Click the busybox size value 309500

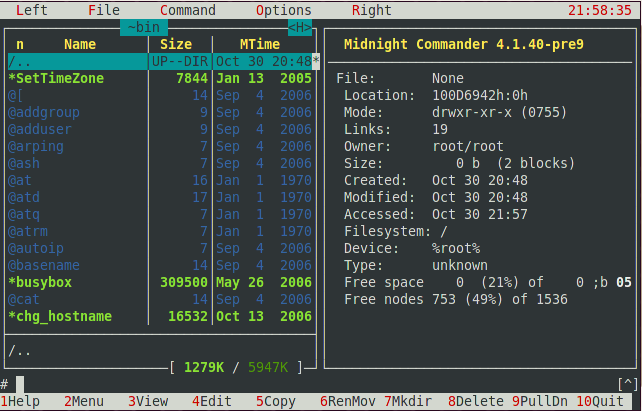tap(184, 282)
